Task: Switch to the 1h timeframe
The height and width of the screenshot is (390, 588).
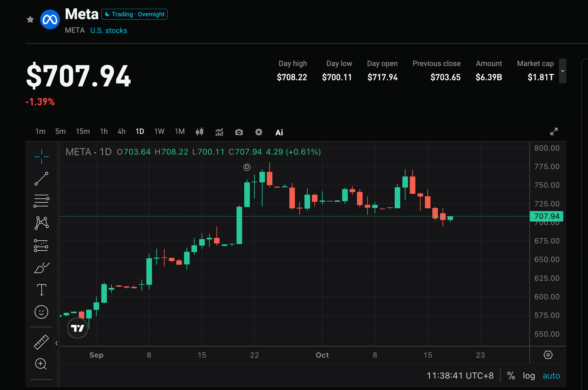Action: [104, 131]
